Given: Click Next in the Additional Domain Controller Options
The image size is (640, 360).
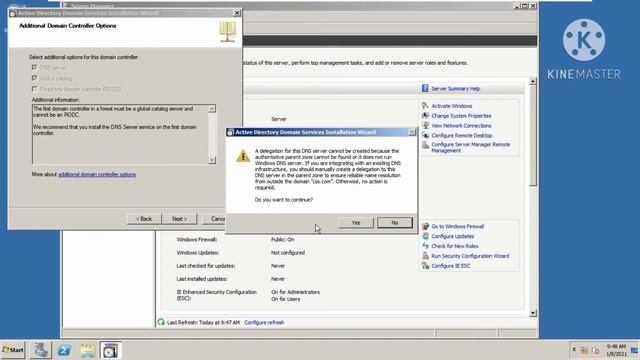Looking at the screenshot, I should point(179,219).
